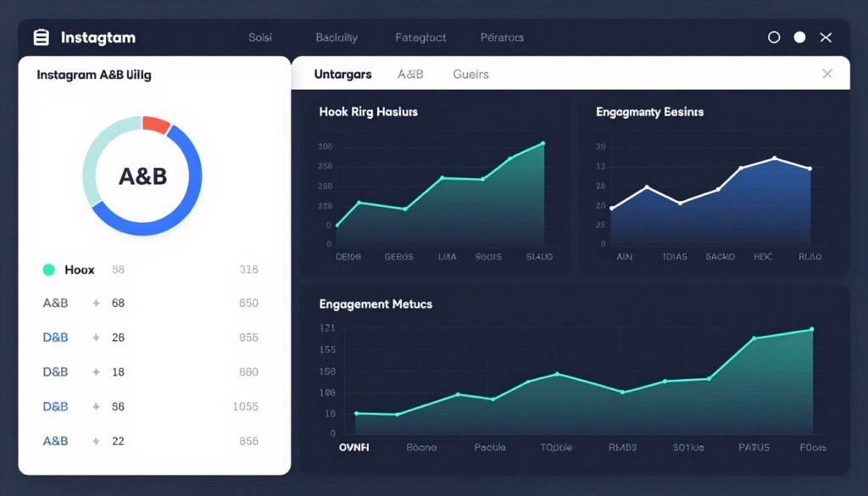The width and height of the screenshot is (868, 496).
Task: Click the OVNFI axis label
Action: pyautogui.click(x=353, y=448)
